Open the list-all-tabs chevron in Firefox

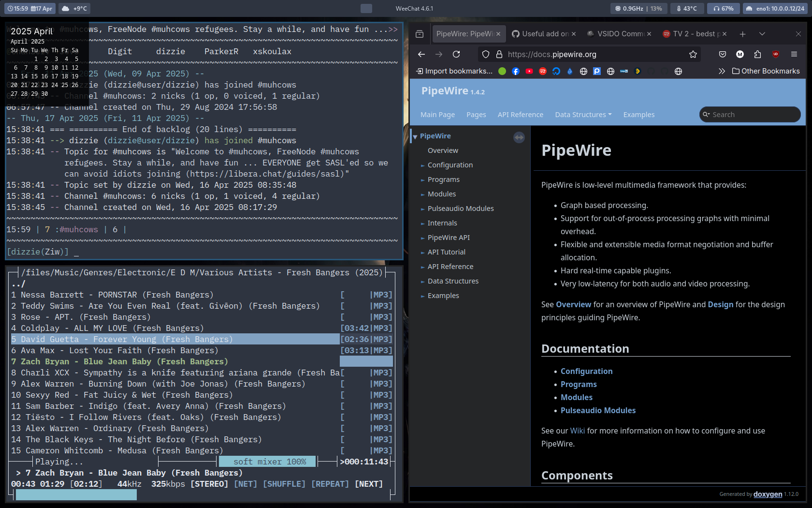click(x=762, y=34)
